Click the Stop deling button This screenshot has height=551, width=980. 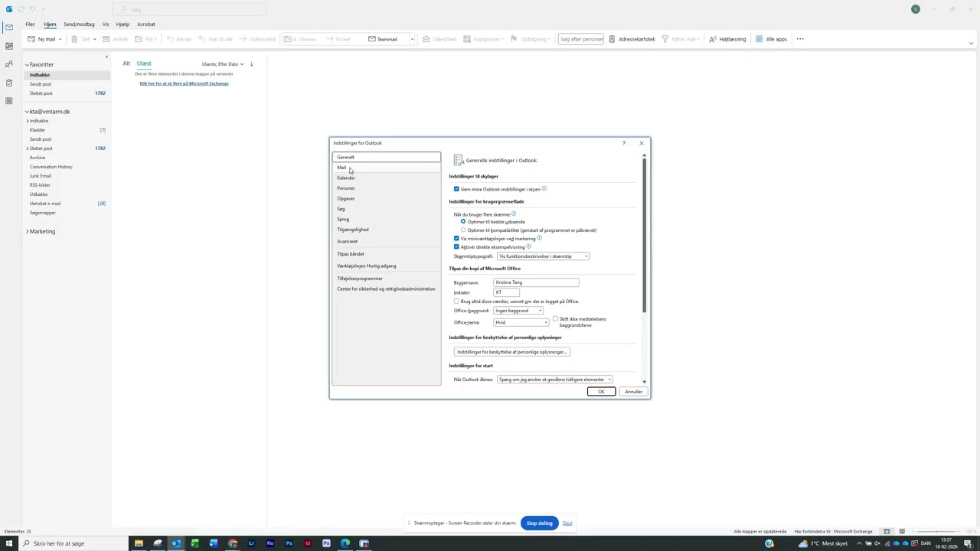(540, 523)
